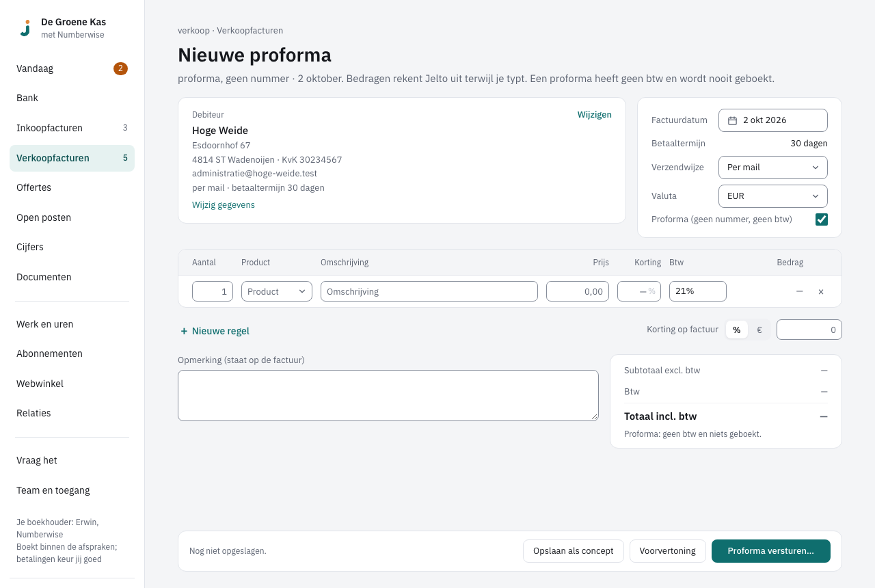Click the Jelto logo icon
This screenshot has height=588, width=875.
pos(25,28)
